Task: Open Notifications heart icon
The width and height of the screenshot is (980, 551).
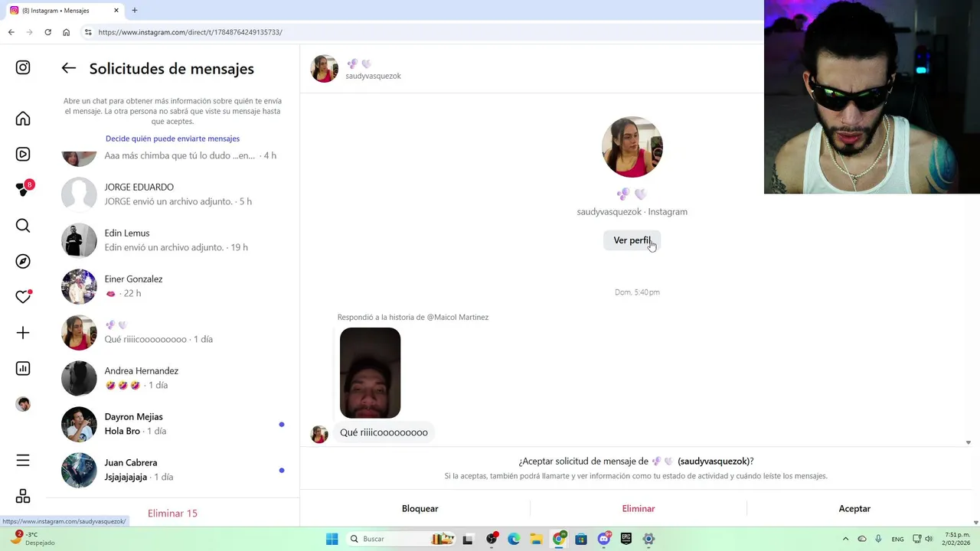Action: tap(23, 297)
